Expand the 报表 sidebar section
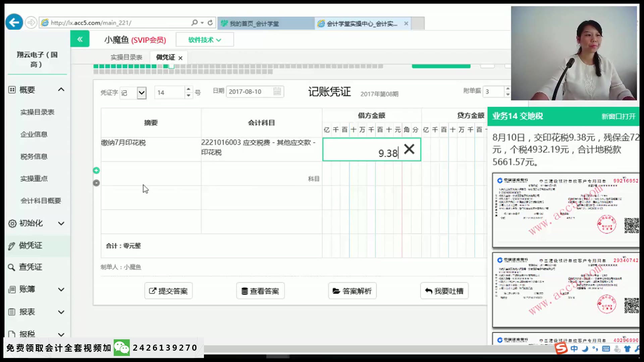Image resolution: width=644 pixels, height=362 pixels. pos(61,312)
